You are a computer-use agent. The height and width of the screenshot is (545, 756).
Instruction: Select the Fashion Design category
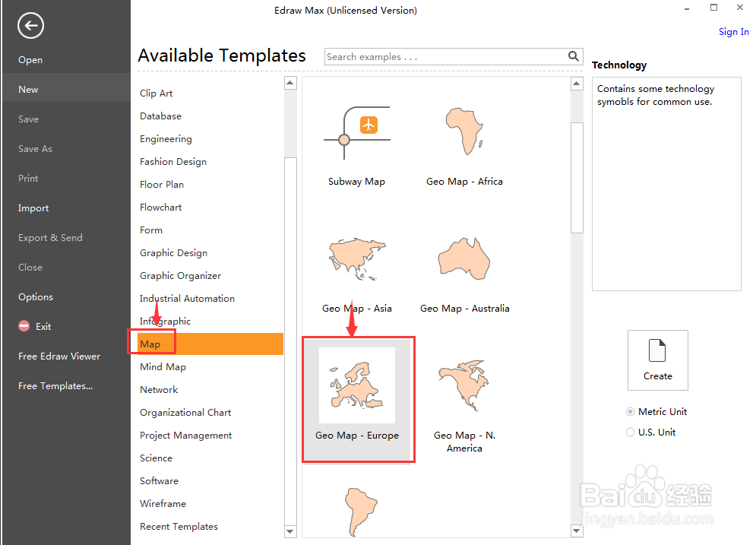[x=173, y=162]
